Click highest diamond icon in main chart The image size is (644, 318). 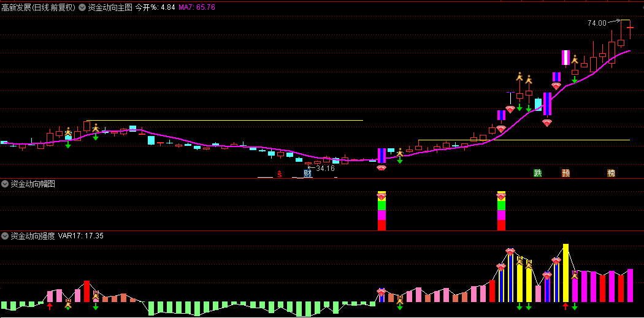[x=556, y=86]
